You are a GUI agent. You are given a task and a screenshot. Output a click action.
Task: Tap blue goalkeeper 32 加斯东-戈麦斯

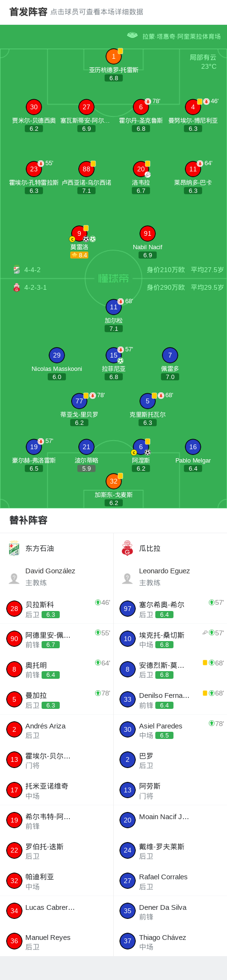113,481
